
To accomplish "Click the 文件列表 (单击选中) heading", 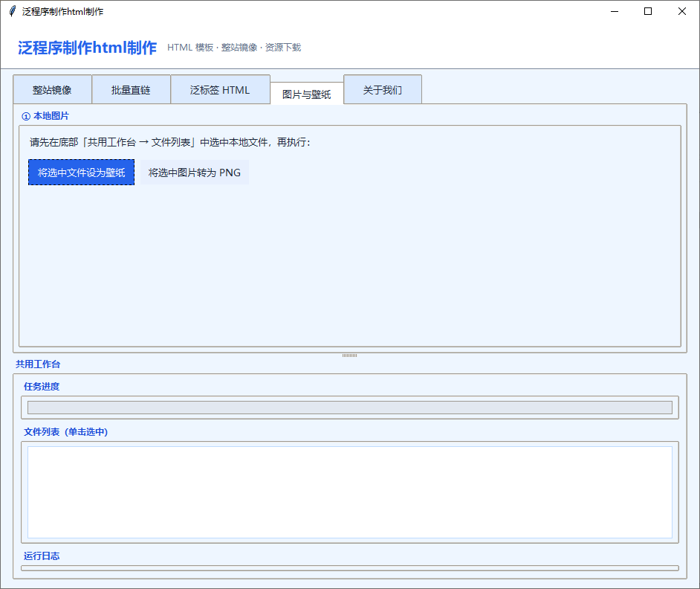I will coord(65,432).
